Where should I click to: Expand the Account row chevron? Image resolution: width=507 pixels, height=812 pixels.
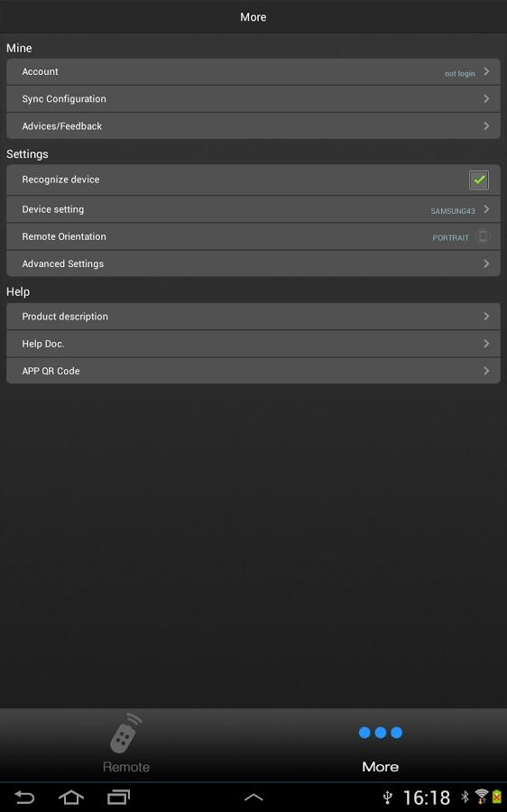[486, 71]
